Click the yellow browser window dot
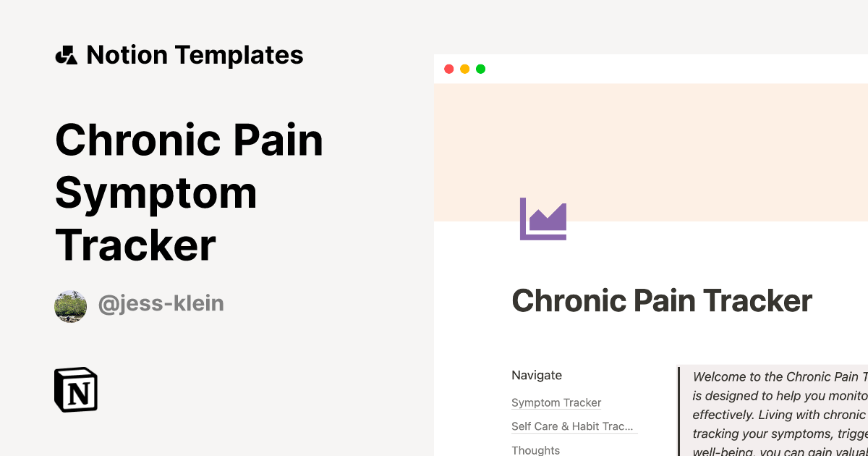The width and height of the screenshot is (868, 456). [465, 69]
